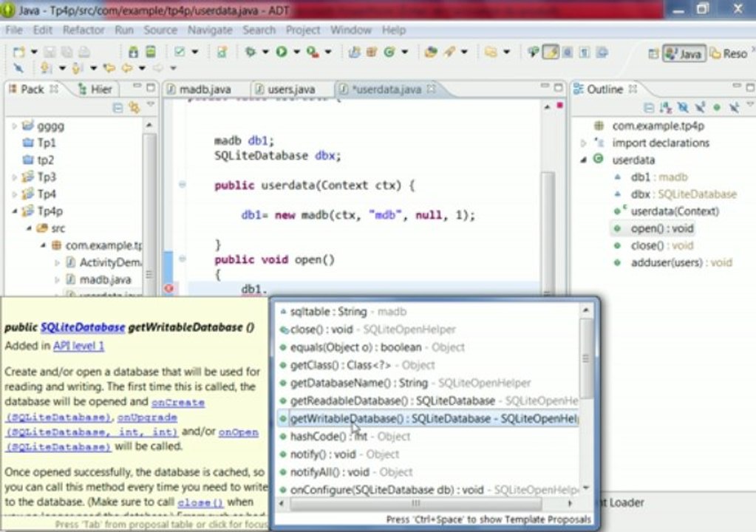Click the green Run button in toolbar

(x=282, y=52)
